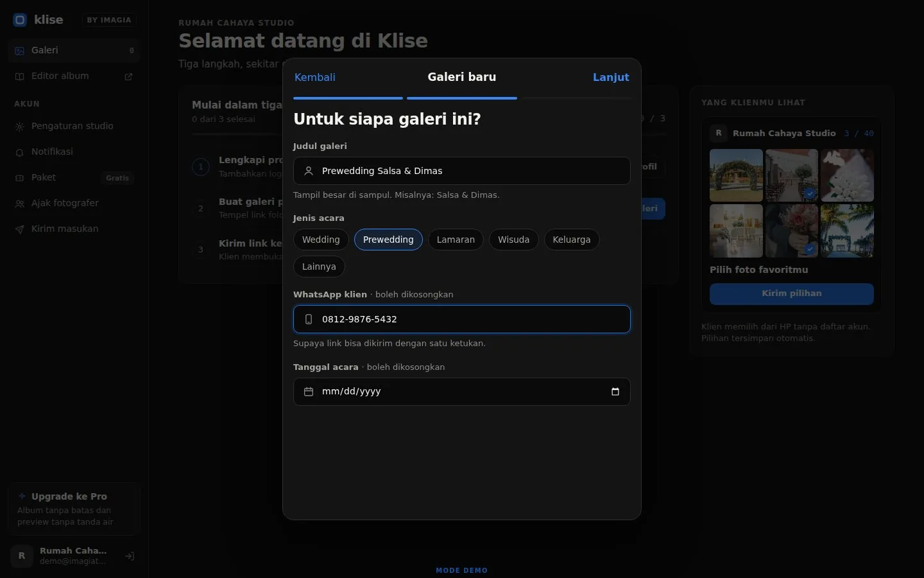The width and height of the screenshot is (924, 578).
Task: Click the MODE DEMO label
Action: point(462,570)
